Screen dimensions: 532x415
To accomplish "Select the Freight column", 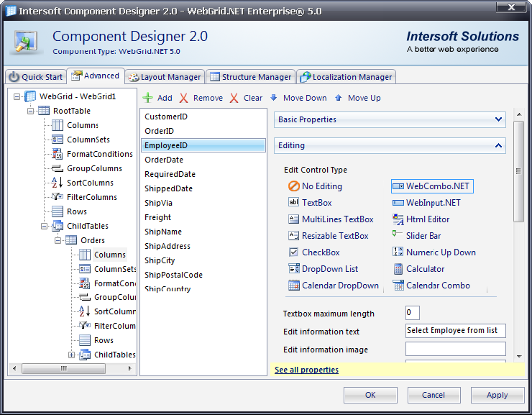I will (203, 217).
